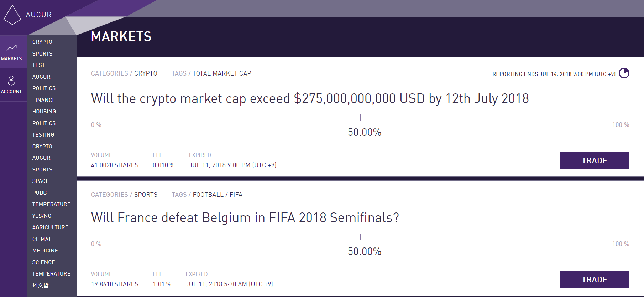This screenshot has height=297, width=644.
Task: Click the TOTAL MARKET CAP tag
Action: click(222, 73)
